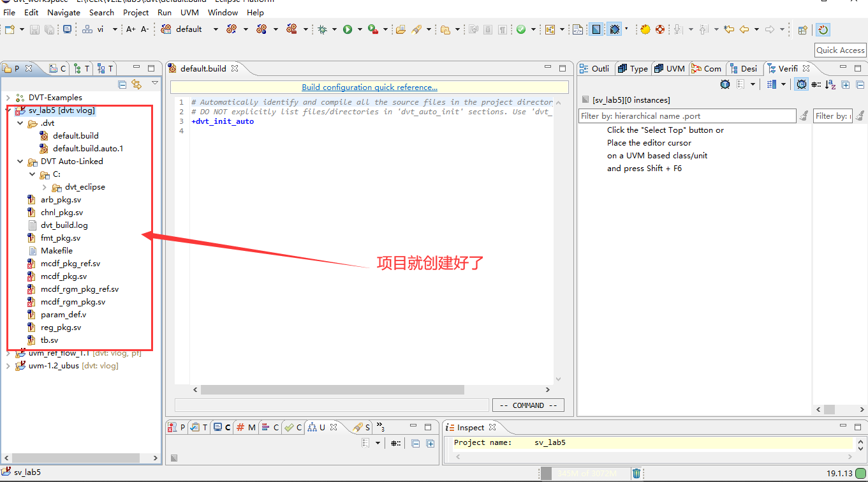Expand the dvt_eclipse folder
Screen dimensions: 868x482
[x=45, y=186]
